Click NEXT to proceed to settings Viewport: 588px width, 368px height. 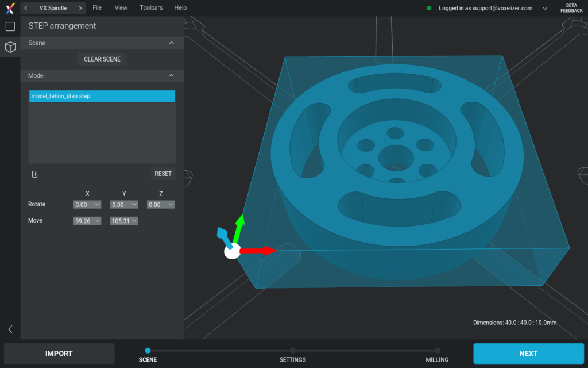(528, 353)
